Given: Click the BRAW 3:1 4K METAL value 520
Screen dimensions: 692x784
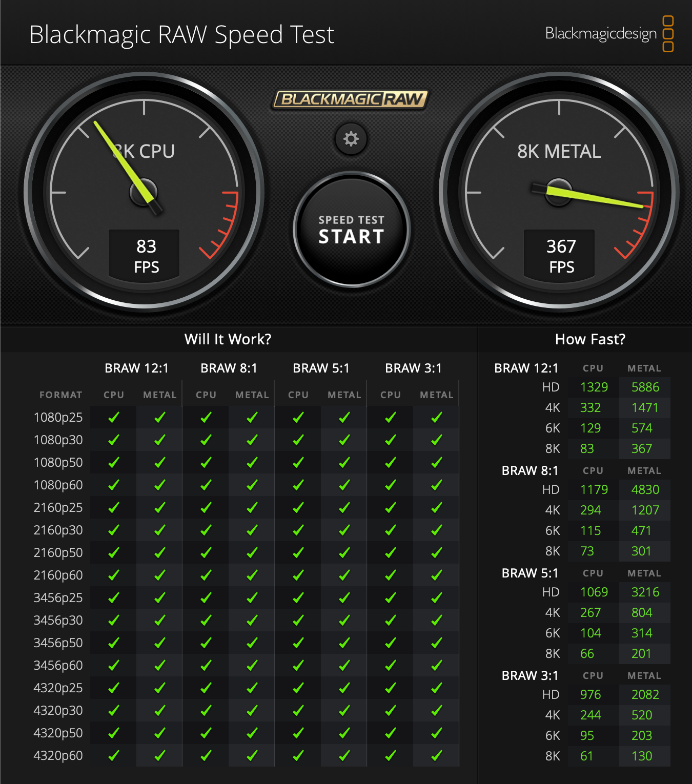Looking at the screenshot, I should pyautogui.click(x=641, y=715).
